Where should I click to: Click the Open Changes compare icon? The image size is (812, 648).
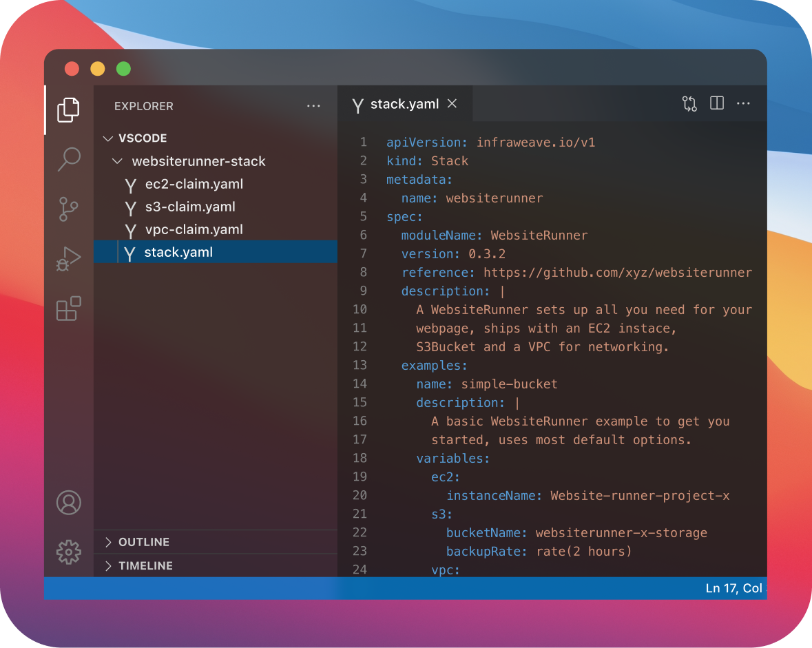pos(689,104)
